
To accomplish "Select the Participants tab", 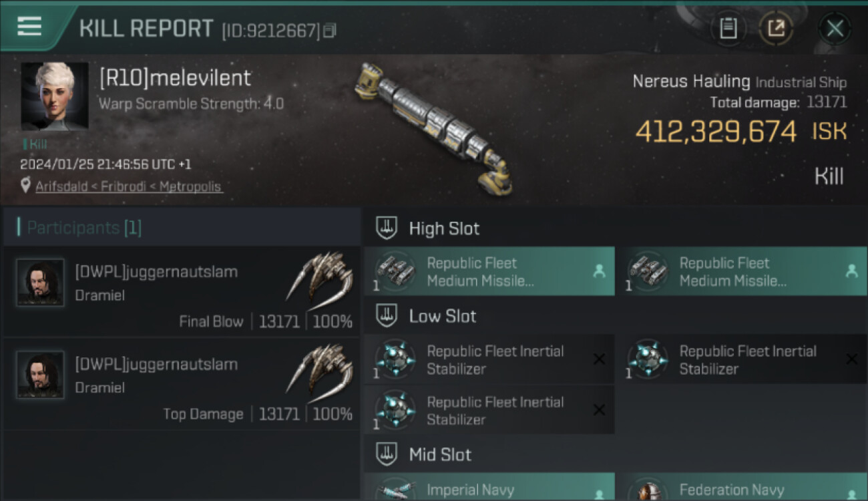I will coord(84,228).
